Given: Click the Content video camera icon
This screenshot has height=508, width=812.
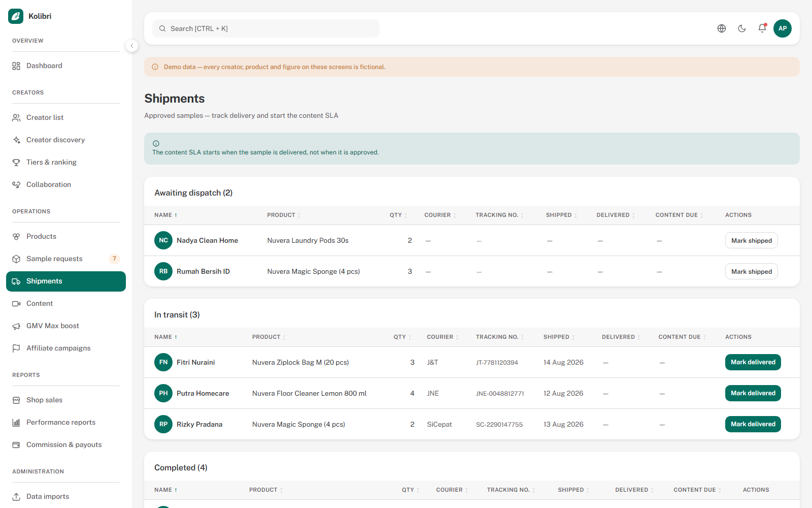Looking at the screenshot, I should (x=16, y=304).
